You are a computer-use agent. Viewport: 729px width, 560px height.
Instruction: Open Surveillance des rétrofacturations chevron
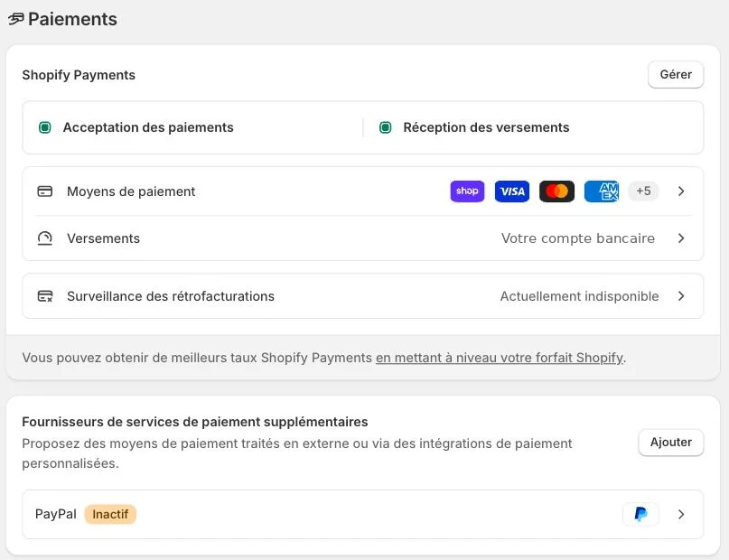[681, 296]
